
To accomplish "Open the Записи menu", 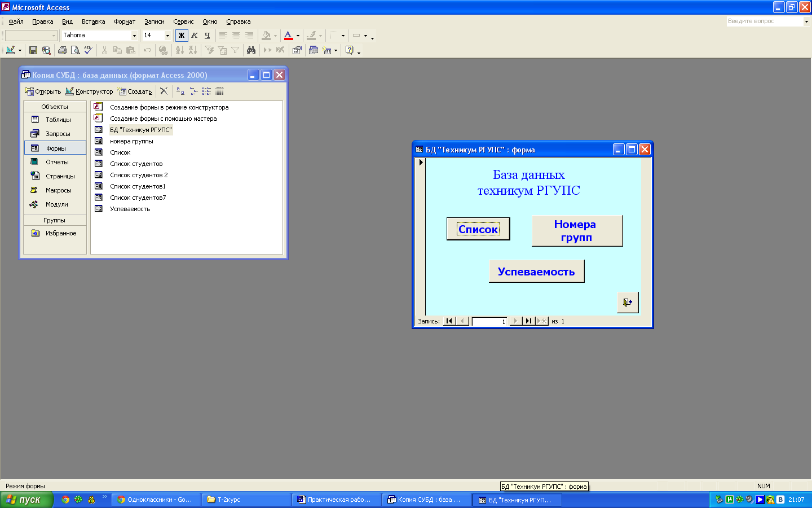I will pos(155,21).
